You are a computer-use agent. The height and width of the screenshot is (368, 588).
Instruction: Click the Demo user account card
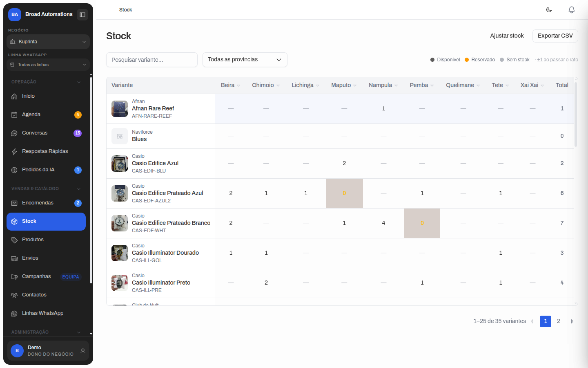coord(48,351)
